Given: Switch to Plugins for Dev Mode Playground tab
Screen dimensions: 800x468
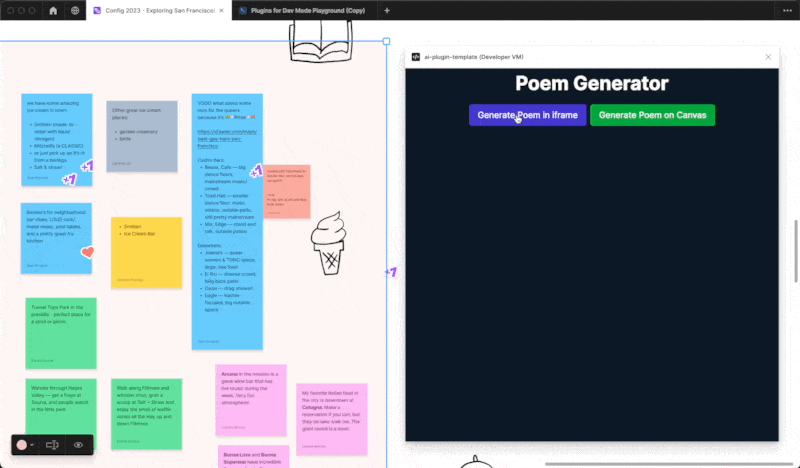Looking at the screenshot, I should pyautogui.click(x=306, y=11).
